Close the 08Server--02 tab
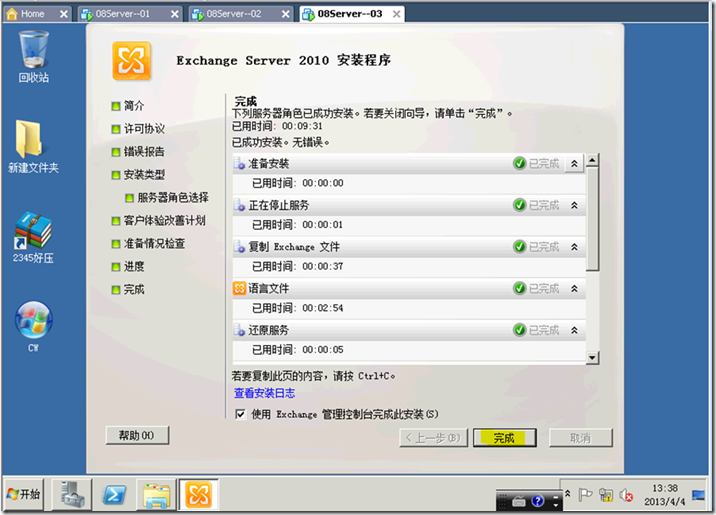Viewport: 716px width, 515px height. click(286, 14)
